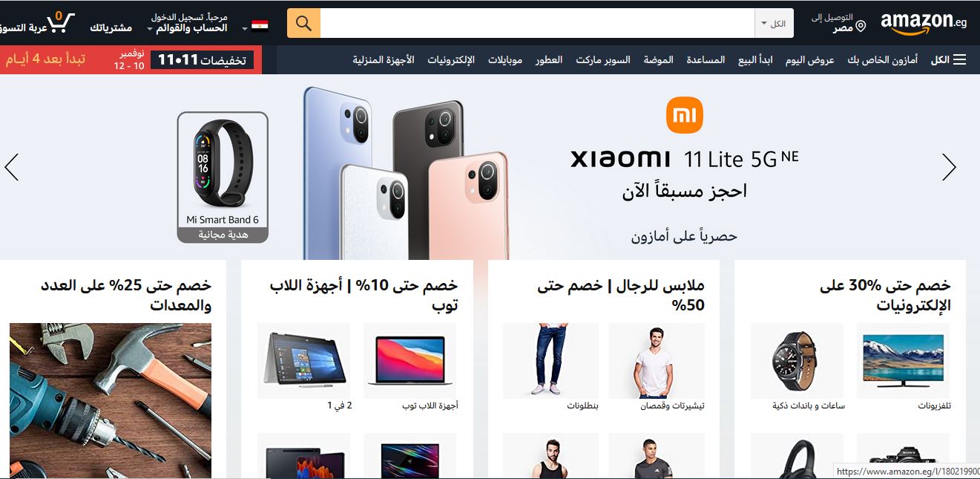Open the hamburger All menu icon

coord(960,59)
